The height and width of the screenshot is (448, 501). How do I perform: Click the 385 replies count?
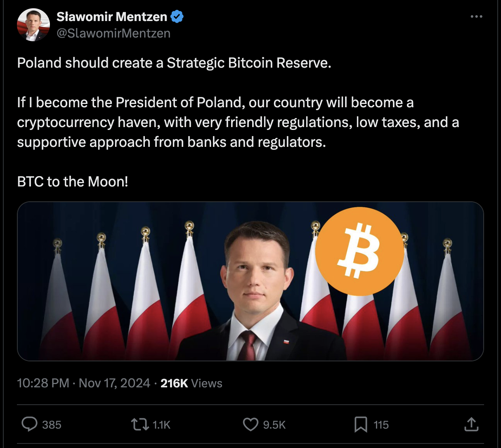pyautogui.click(x=52, y=425)
